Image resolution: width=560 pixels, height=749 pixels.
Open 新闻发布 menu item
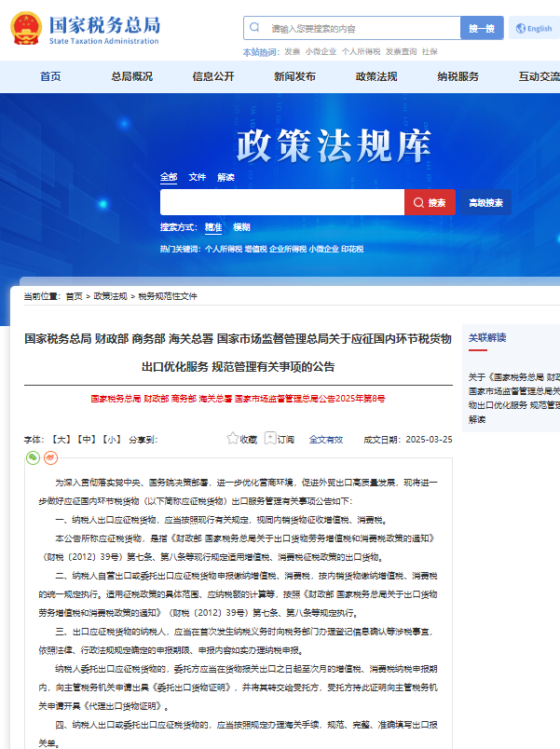(x=294, y=76)
